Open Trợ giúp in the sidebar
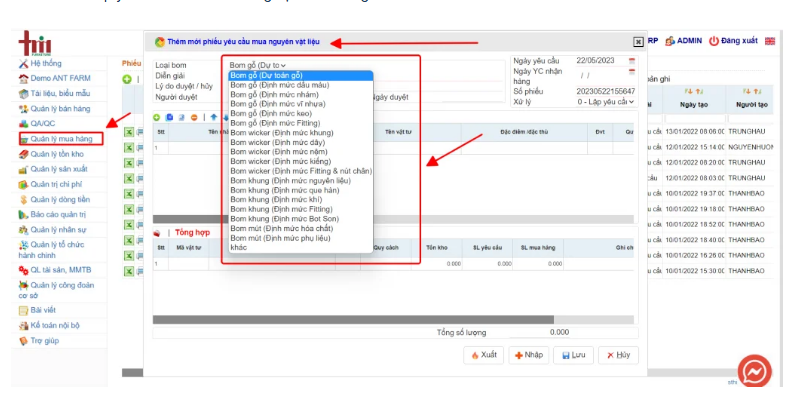This screenshot has height=398, width=791. pos(44,340)
